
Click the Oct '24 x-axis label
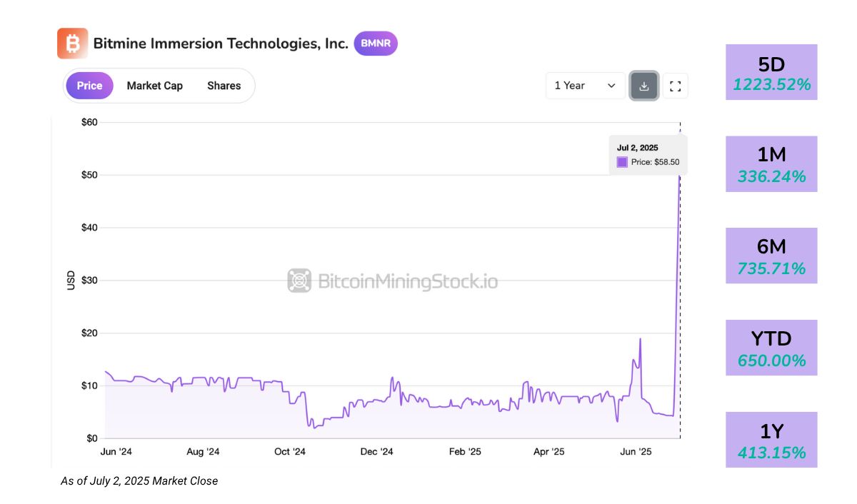tap(290, 452)
